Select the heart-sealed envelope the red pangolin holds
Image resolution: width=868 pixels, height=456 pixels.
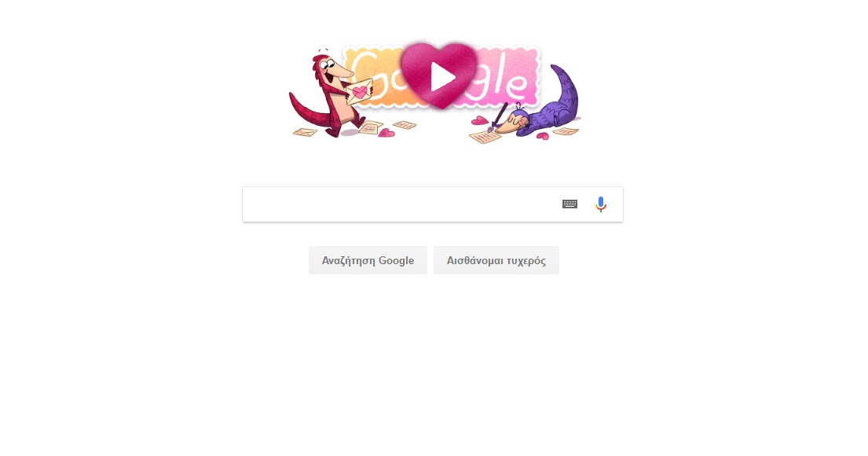(x=359, y=91)
